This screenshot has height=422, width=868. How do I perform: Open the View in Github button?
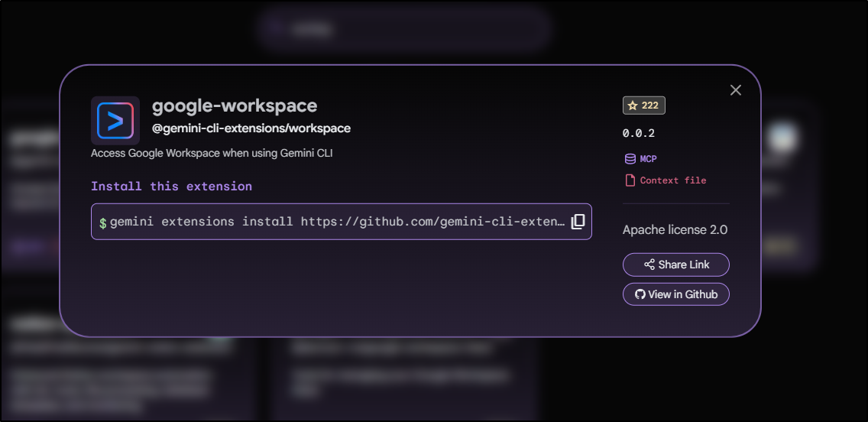click(676, 294)
